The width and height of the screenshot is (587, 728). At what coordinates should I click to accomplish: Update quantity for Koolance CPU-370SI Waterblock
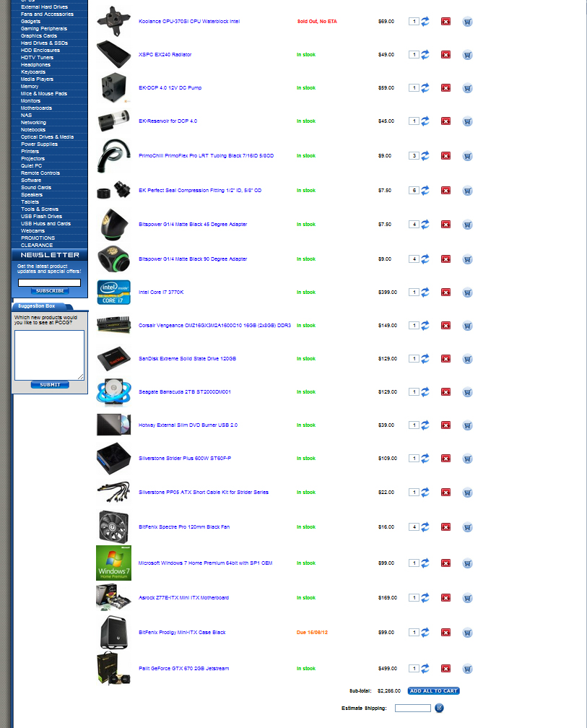pos(425,22)
